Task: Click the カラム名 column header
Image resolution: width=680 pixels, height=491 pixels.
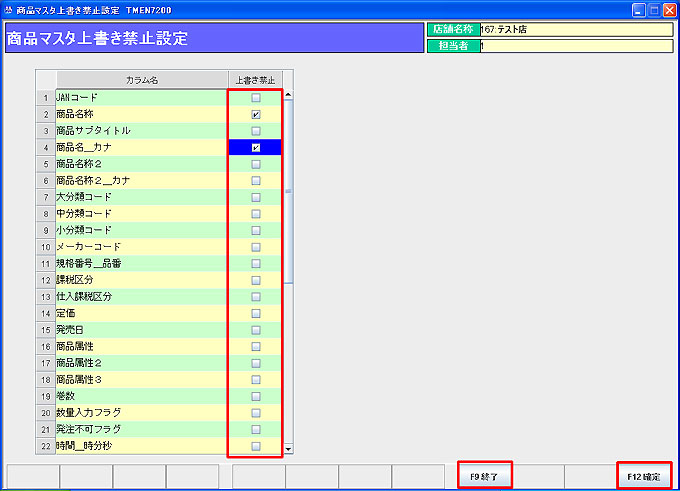Action: click(x=142, y=80)
